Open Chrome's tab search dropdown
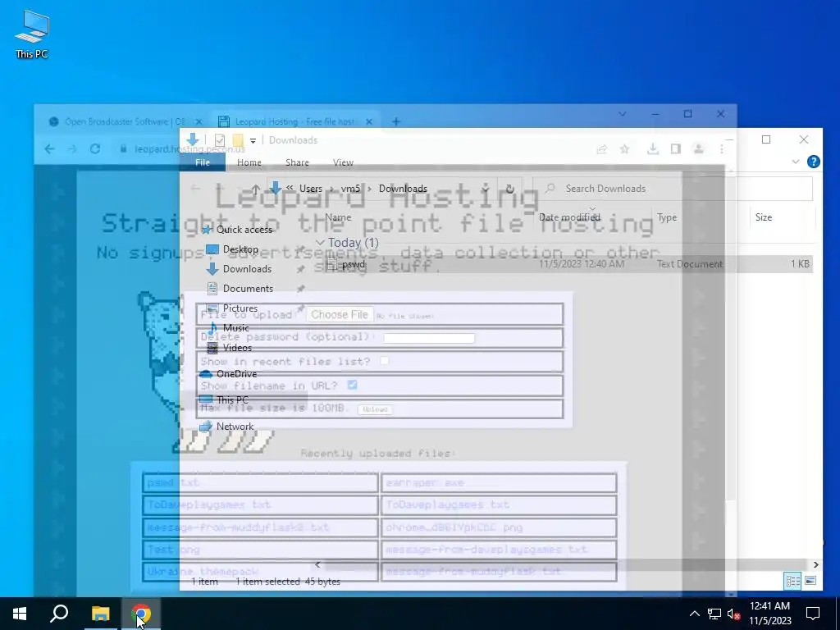This screenshot has width=840, height=630. [622, 114]
